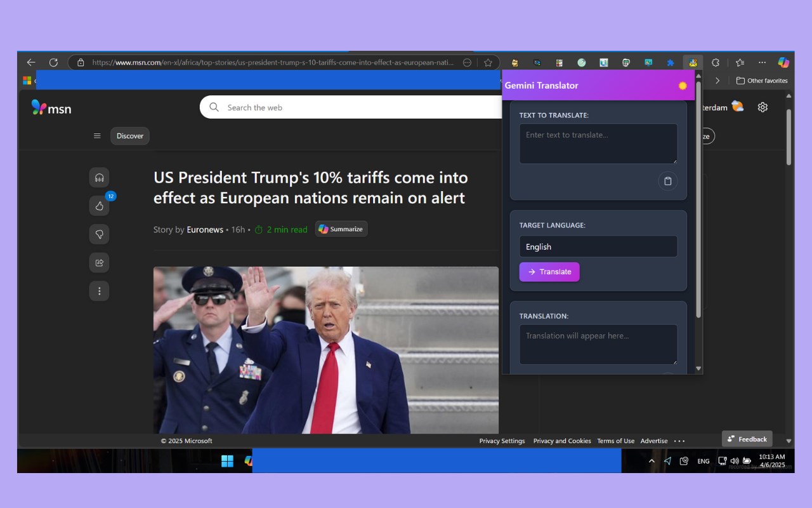Click the 2 min read label
This screenshot has width=812, height=508.
click(281, 230)
